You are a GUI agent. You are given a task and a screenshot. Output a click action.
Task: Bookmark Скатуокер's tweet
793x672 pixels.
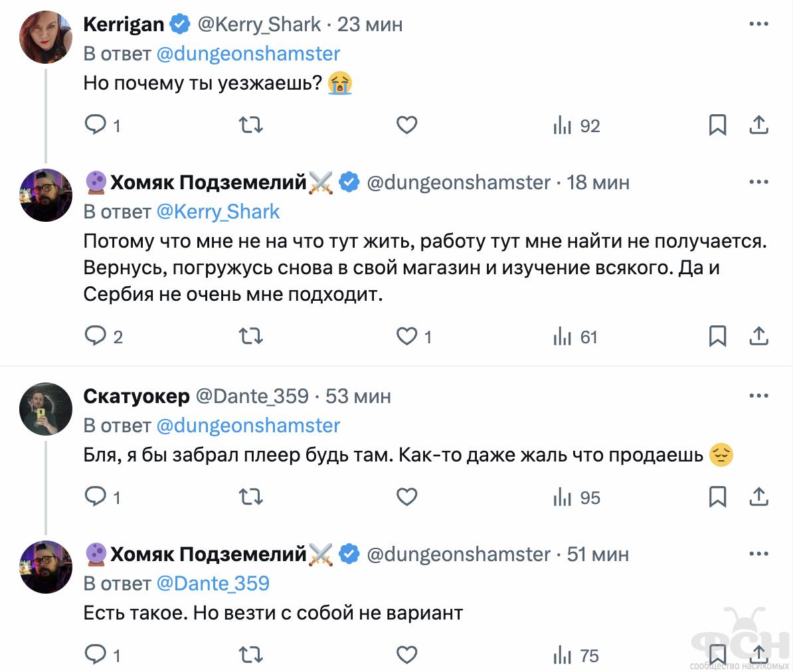(717, 497)
